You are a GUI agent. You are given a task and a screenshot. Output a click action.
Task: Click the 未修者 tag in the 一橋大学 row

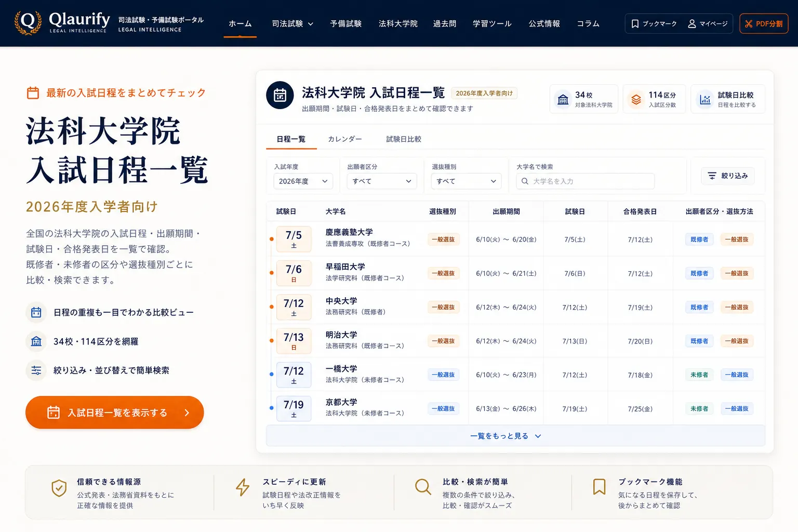pyautogui.click(x=699, y=375)
